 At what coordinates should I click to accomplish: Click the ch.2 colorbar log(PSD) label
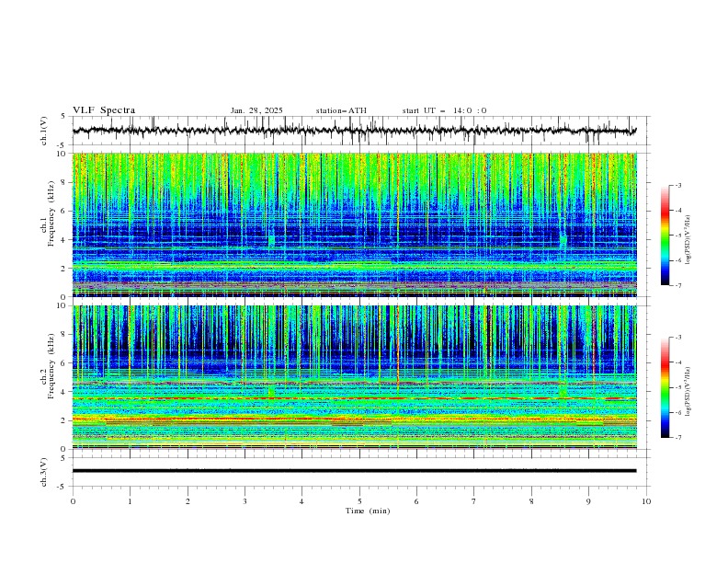[x=688, y=391]
